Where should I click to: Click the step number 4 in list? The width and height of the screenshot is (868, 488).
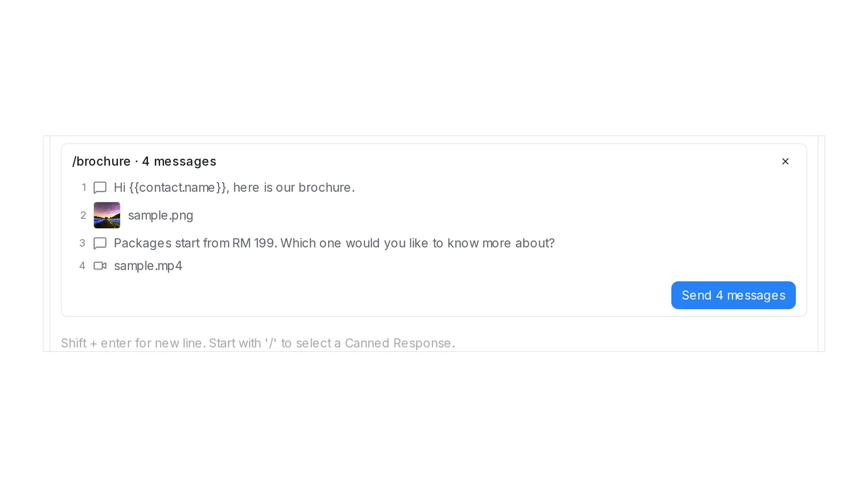coord(82,266)
